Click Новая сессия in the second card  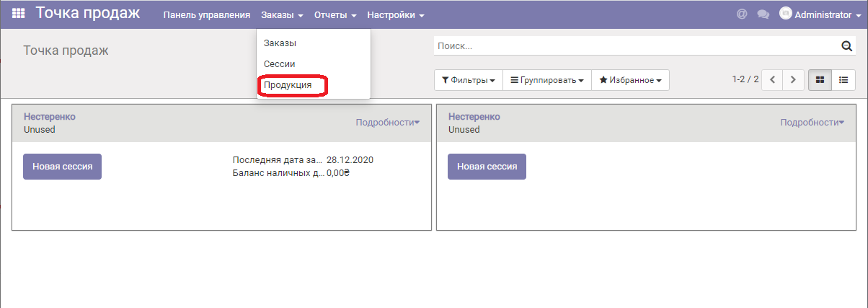coord(487,166)
